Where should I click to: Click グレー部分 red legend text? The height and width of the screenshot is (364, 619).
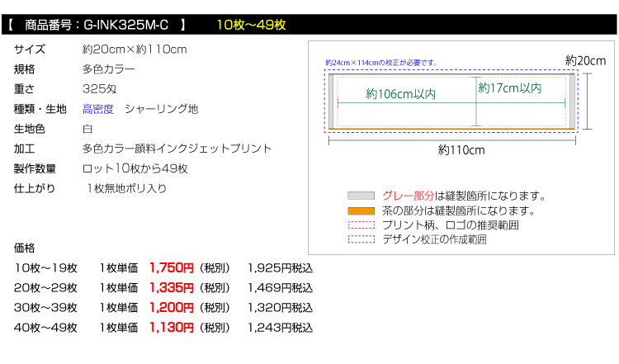tap(408, 196)
